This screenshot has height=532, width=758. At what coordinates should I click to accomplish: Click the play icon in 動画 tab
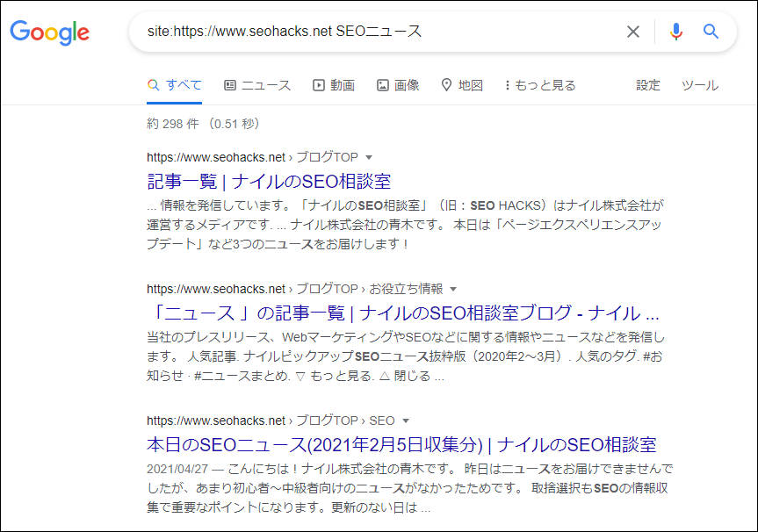[x=318, y=85]
